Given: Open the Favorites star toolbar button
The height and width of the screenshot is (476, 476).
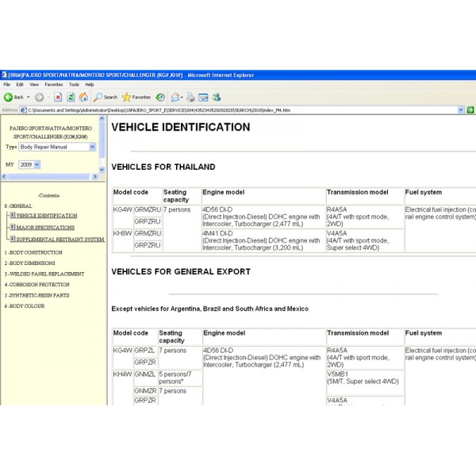Looking at the screenshot, I should point(136,97).
